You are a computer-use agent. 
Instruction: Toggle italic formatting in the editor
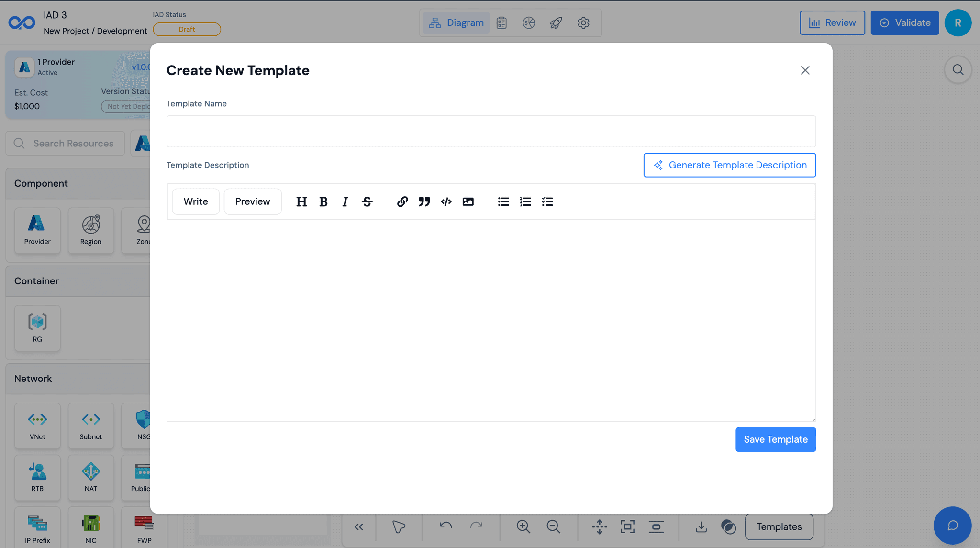pos(345,201)
